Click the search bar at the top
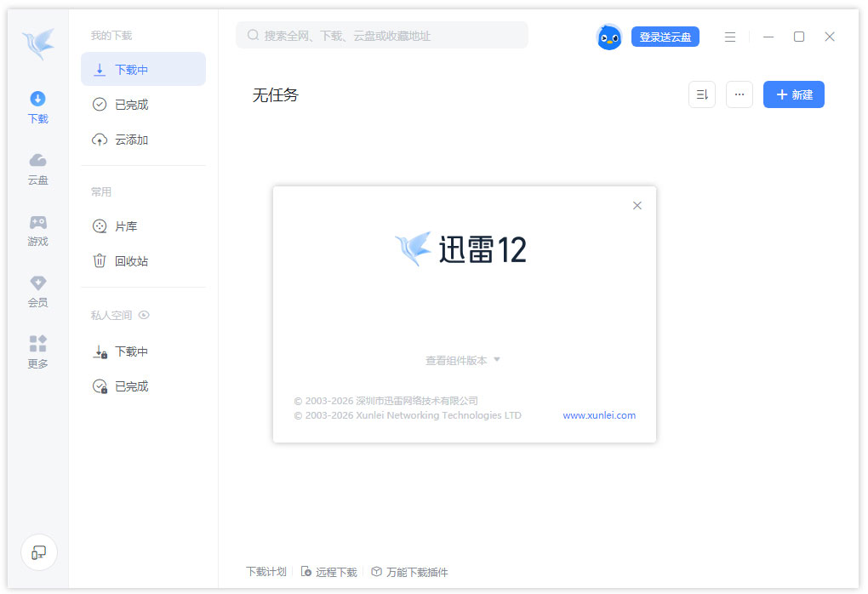868x594 pixels. [x=383, y=35]
